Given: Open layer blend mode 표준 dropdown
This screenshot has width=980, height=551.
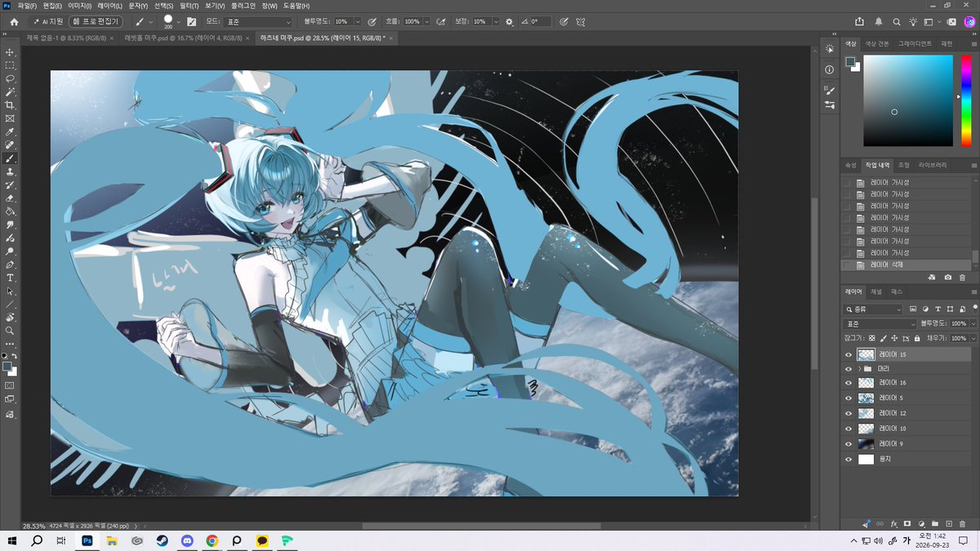Looking at the screenshot, I should (x=880, y=324).
